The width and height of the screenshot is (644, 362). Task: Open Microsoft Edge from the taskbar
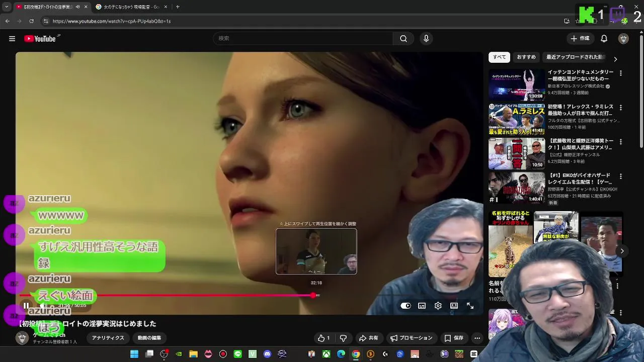pos(341,354)
